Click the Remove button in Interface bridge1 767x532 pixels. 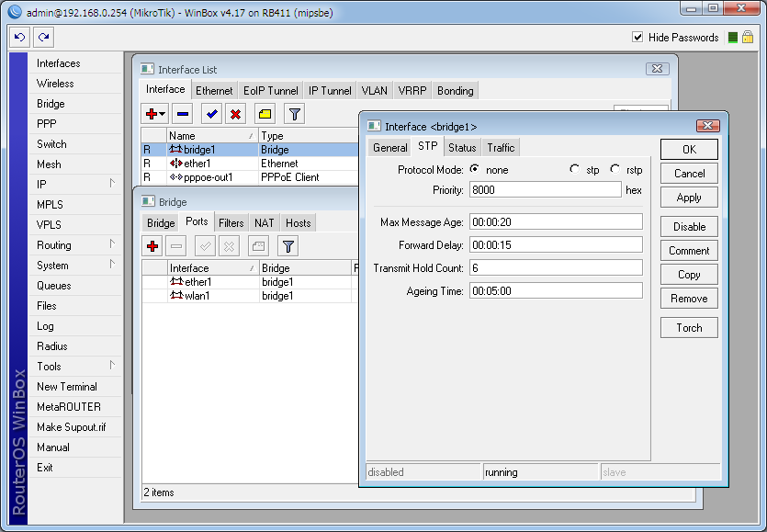[689, 299]
